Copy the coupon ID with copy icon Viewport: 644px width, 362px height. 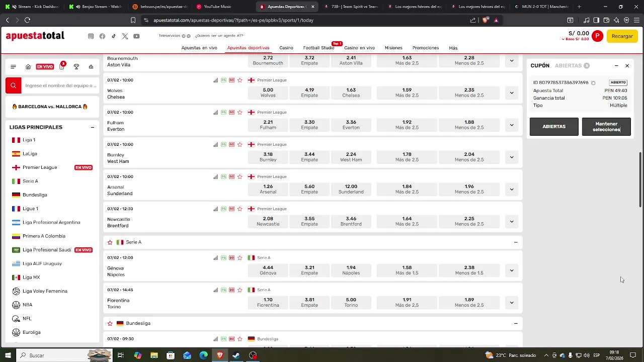(x=593, y=83)
